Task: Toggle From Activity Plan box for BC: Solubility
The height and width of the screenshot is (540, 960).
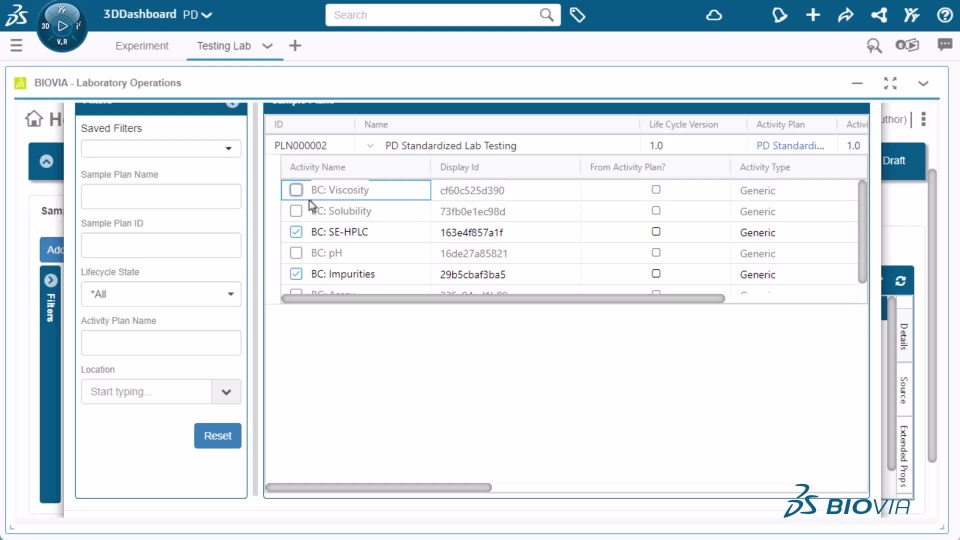Action: [x=656, y=211]
